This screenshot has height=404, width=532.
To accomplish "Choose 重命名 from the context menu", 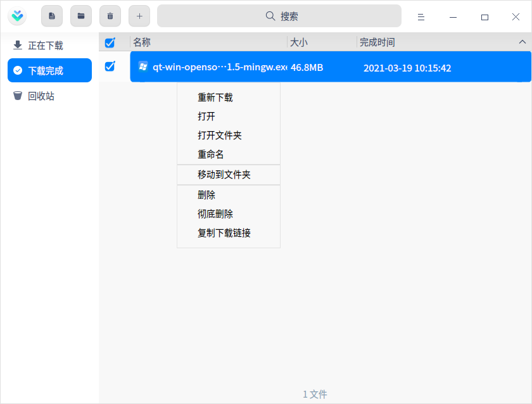I will [229, 155].
